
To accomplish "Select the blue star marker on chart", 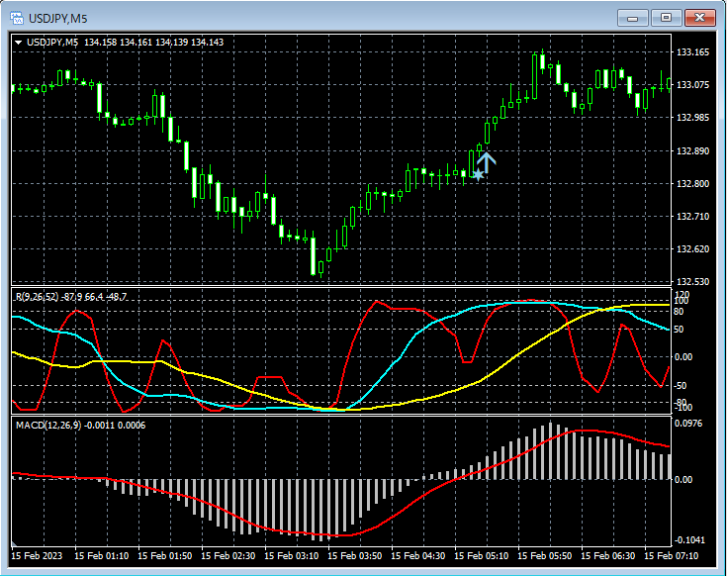I will tap(478, 175).
